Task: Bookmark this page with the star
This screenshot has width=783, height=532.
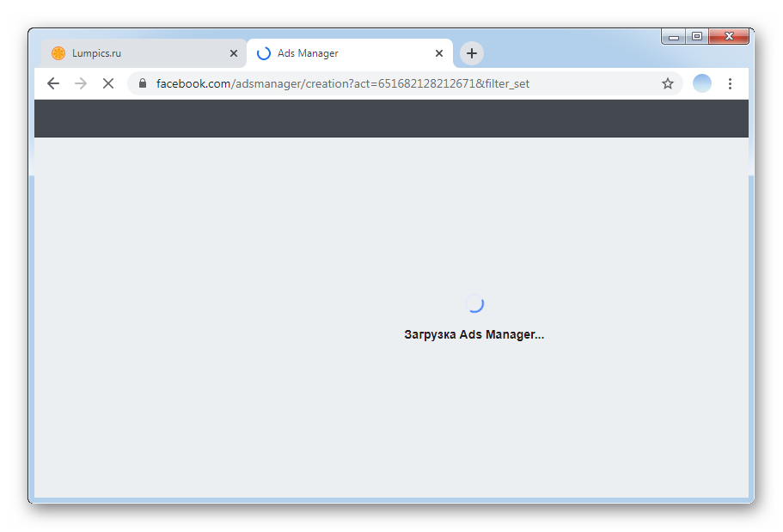Action: (668, 83)
